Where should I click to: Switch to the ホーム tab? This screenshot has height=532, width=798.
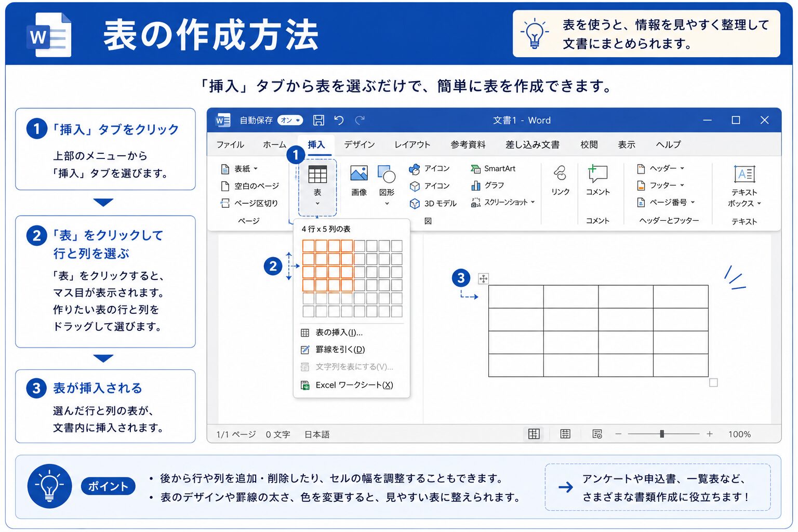coord(274,144)
